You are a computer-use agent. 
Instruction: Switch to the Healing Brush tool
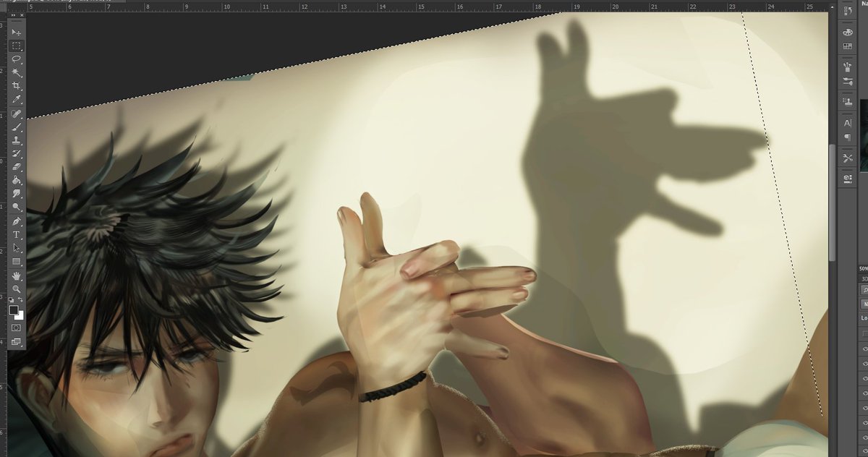click(17, 114)
